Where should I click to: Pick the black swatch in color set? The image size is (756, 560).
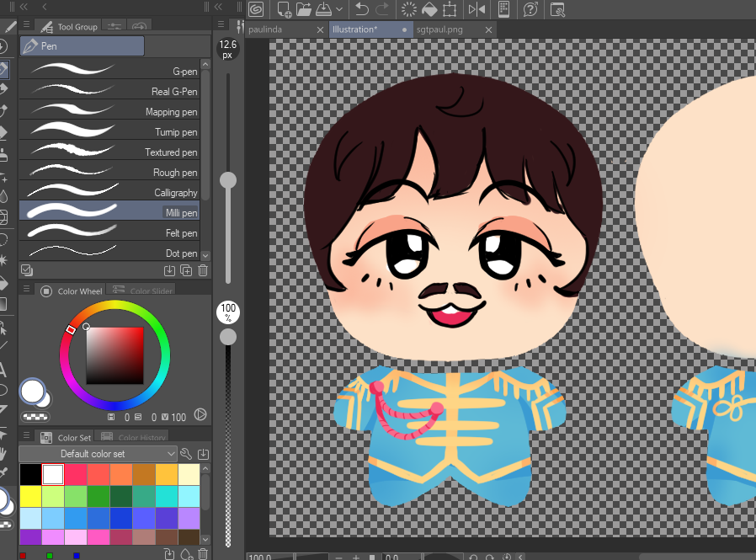point(30,474)
